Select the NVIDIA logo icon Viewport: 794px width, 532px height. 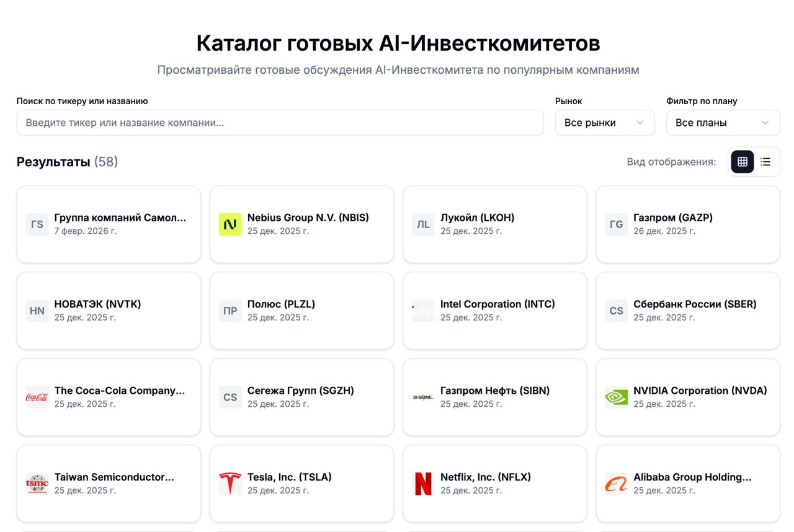coord(616,397)
